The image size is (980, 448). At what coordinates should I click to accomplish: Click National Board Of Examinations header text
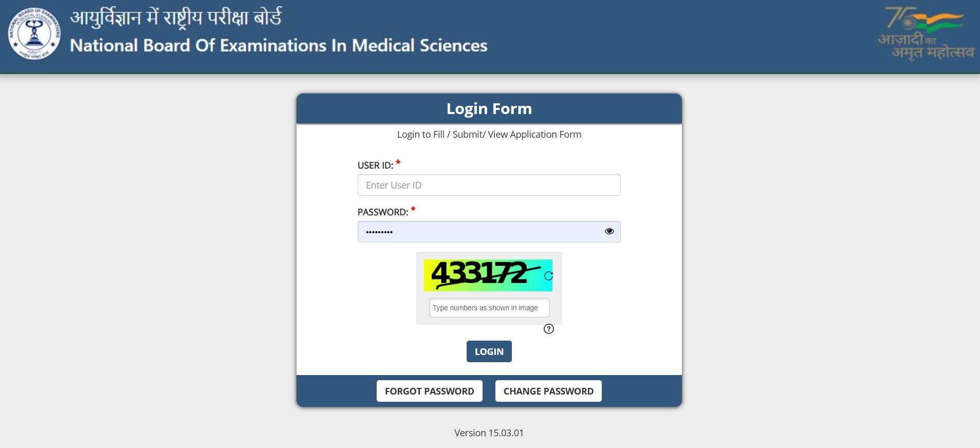pos(279,46)
